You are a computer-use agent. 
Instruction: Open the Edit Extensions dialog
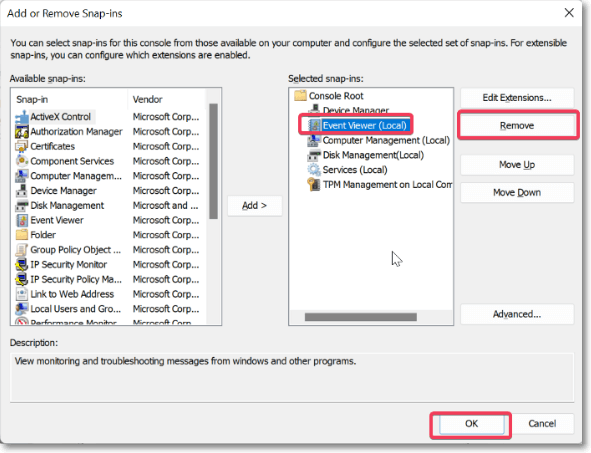(x=517, y=98)
